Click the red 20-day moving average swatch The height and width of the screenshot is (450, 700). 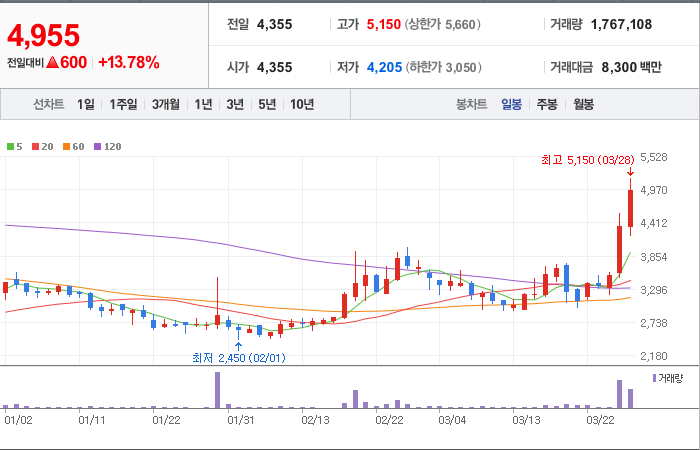(x=36, y=147)
